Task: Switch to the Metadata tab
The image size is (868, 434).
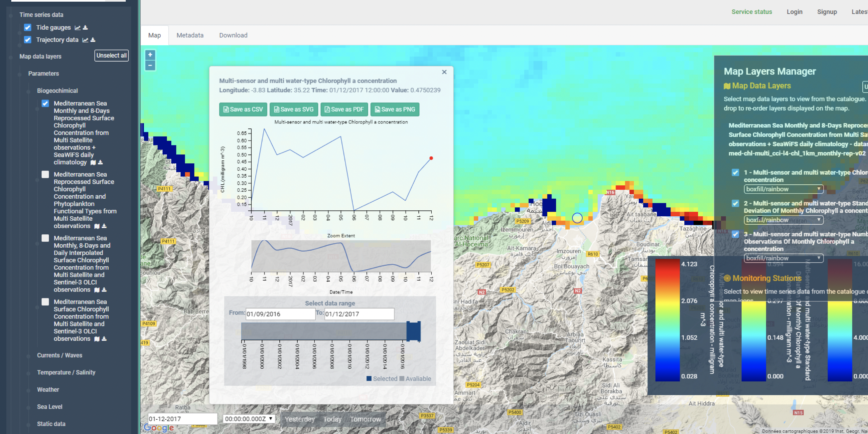Action: [x=190, y=35]
